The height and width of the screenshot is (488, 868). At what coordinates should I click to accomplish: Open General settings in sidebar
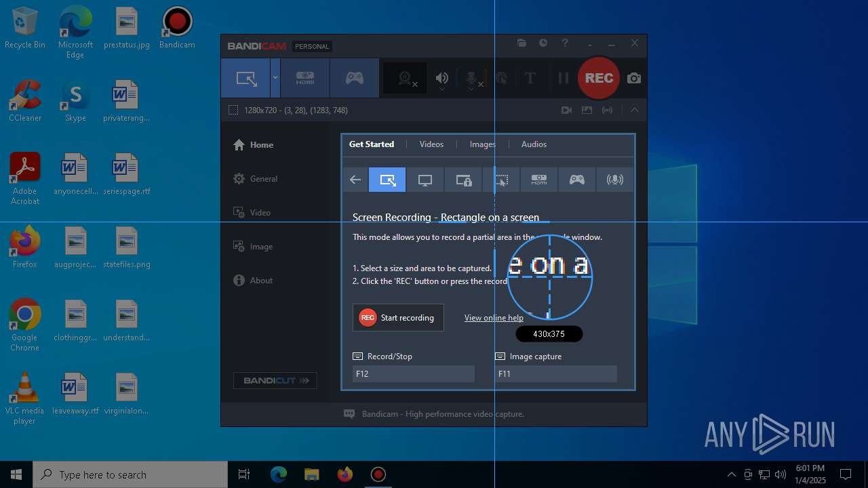(x=255, y=178)
